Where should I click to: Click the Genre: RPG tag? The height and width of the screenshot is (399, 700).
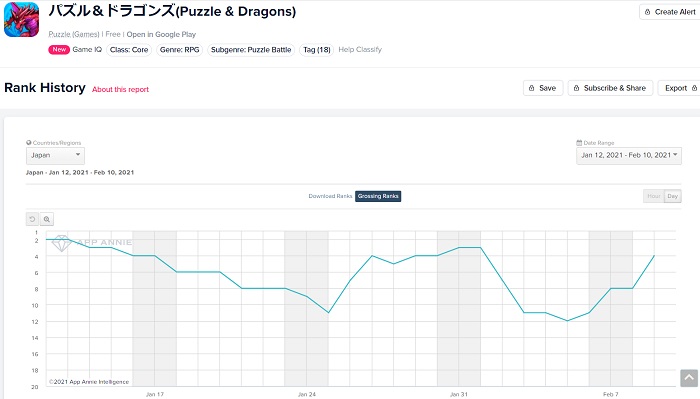(x=179, y=50)
